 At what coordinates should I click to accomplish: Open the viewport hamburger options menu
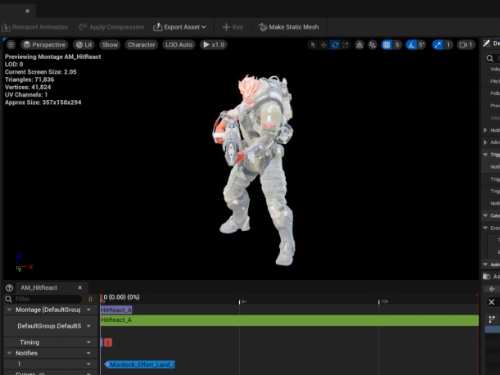11,44
